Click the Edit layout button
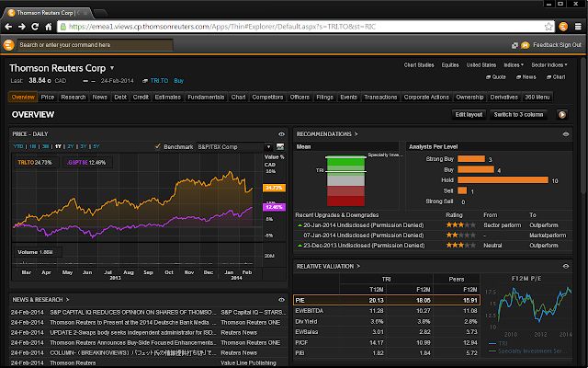Screen dimensions: 588x368 [469, 114]
